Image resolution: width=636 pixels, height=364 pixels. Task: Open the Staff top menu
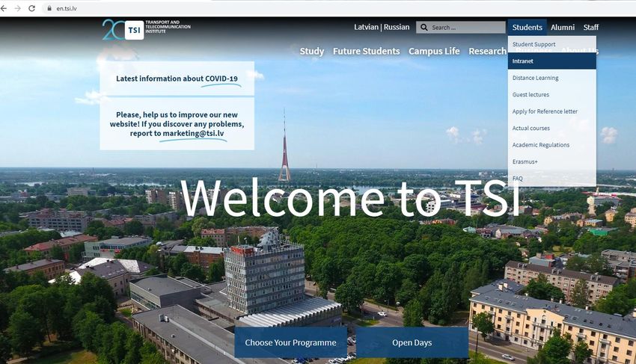click(591, 27)
